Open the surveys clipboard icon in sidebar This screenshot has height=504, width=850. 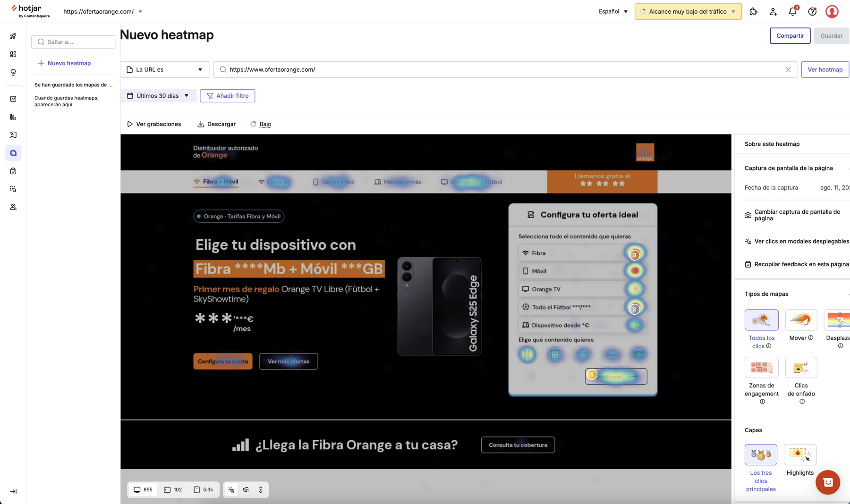pyautogui.click(x=13, y=171)
